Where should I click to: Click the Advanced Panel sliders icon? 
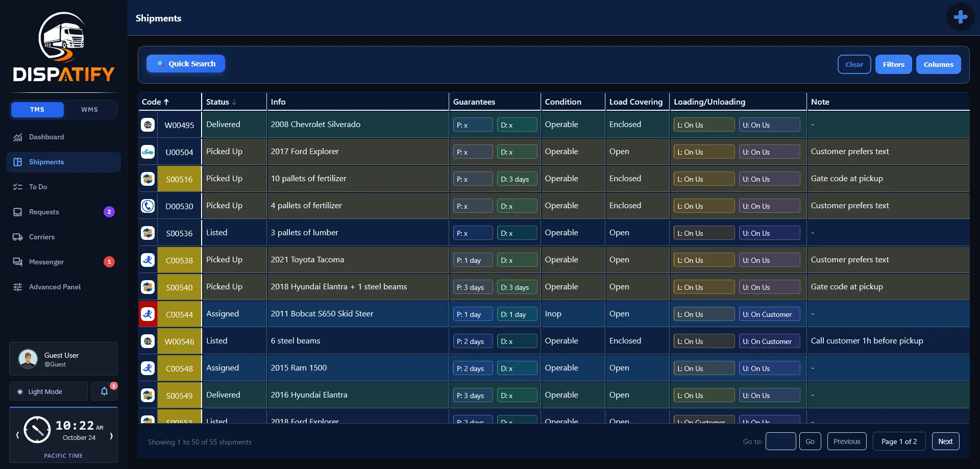[x=18, y=287]
